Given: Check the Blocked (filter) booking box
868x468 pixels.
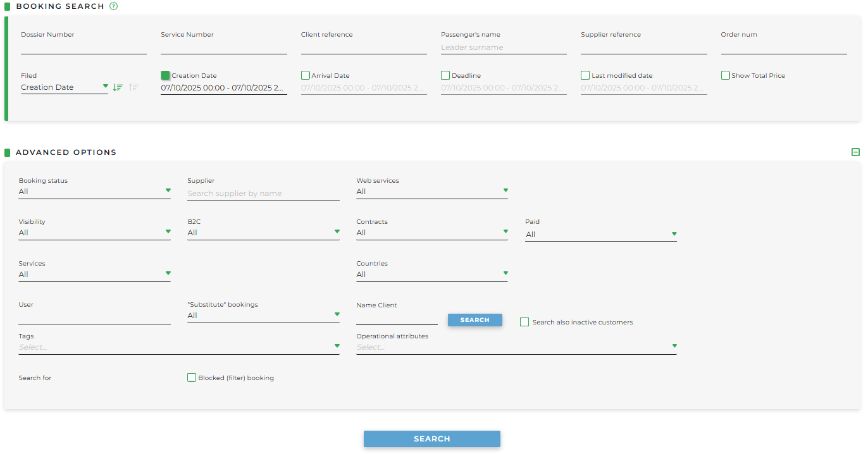Looking at the screenshot, I should click(x=192, y=378).
